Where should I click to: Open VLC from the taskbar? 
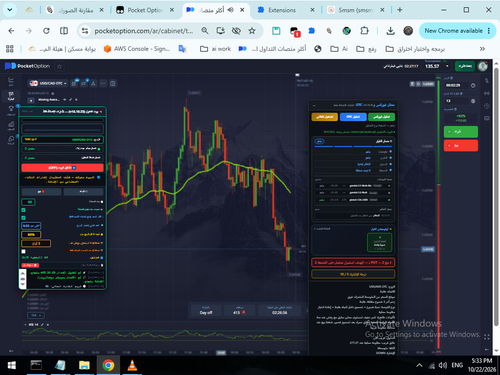[x=132, y=365]
